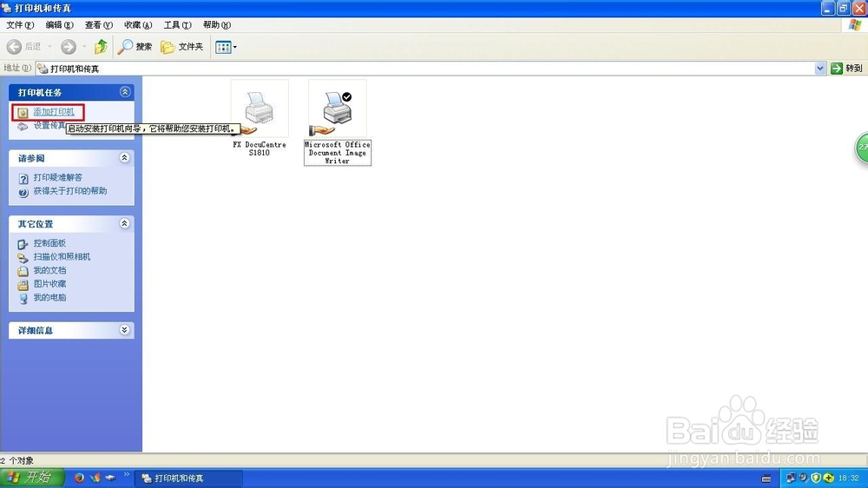
Task: Expand the quick launch overflow chevron
Action: (126, 475)
